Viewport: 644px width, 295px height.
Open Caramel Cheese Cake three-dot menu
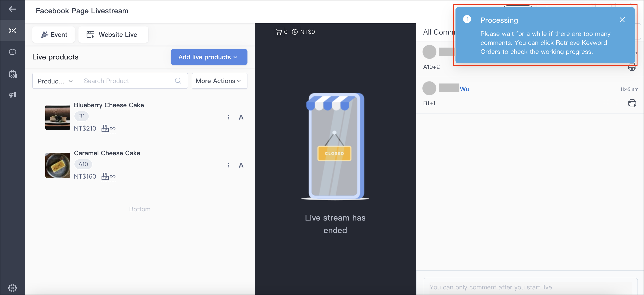coord(228,165)
